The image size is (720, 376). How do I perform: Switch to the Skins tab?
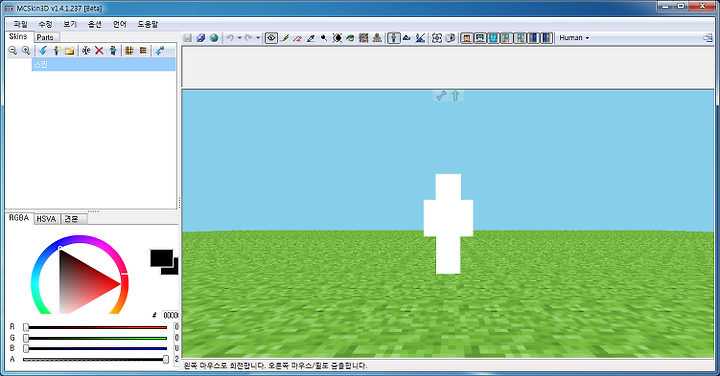pos(18,36)
